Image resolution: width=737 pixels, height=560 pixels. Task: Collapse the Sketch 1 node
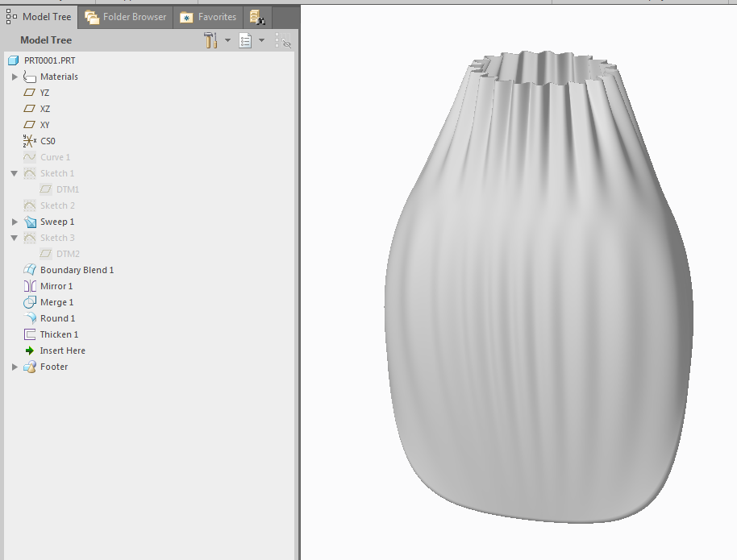pyautogui.click(x=15, y=173)
